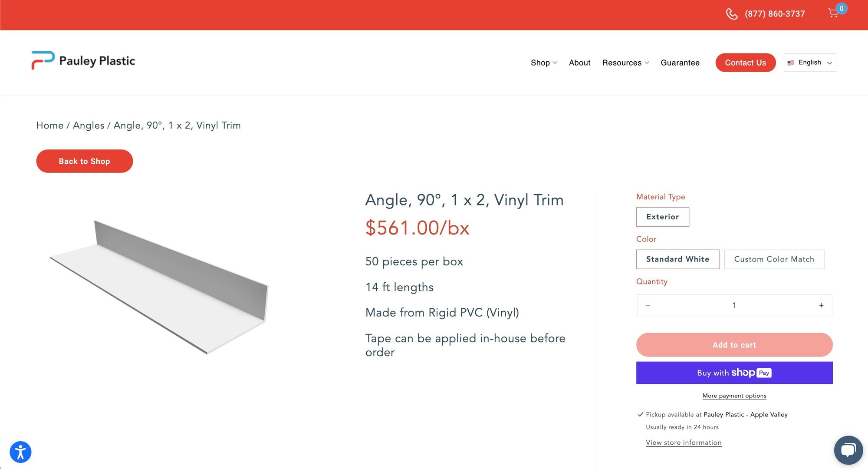Select Custom Color Match option
The width and height of the screenshot is (868, 469).
click(x=774, y=259)
